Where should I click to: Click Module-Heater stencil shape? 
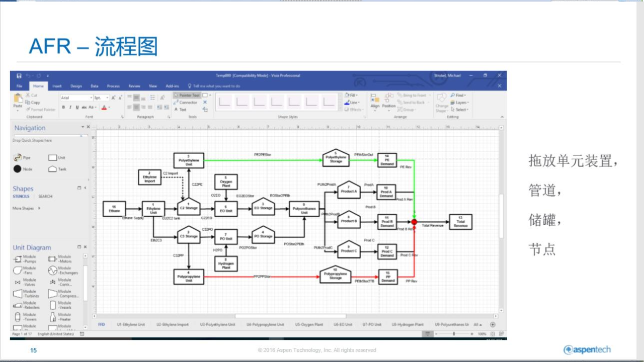point(60,317)
